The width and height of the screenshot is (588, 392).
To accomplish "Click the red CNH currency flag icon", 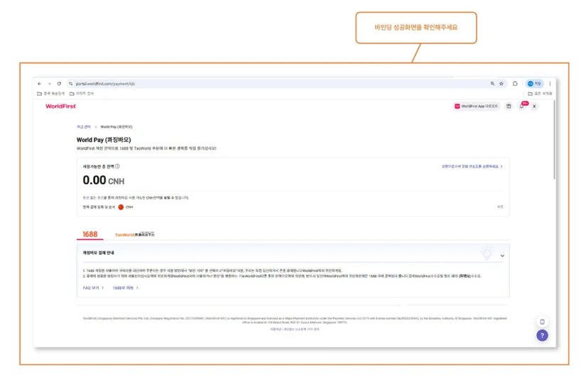I will point(121,207).
